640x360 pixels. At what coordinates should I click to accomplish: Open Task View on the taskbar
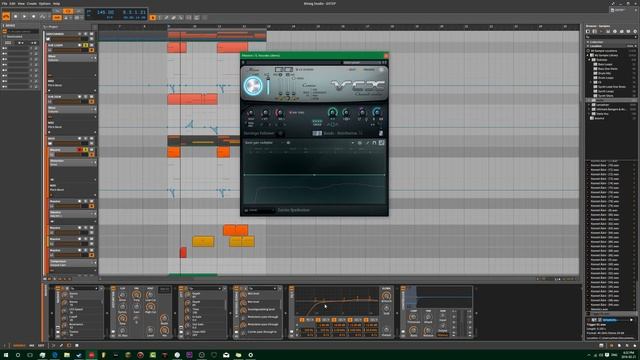[30, 355]
